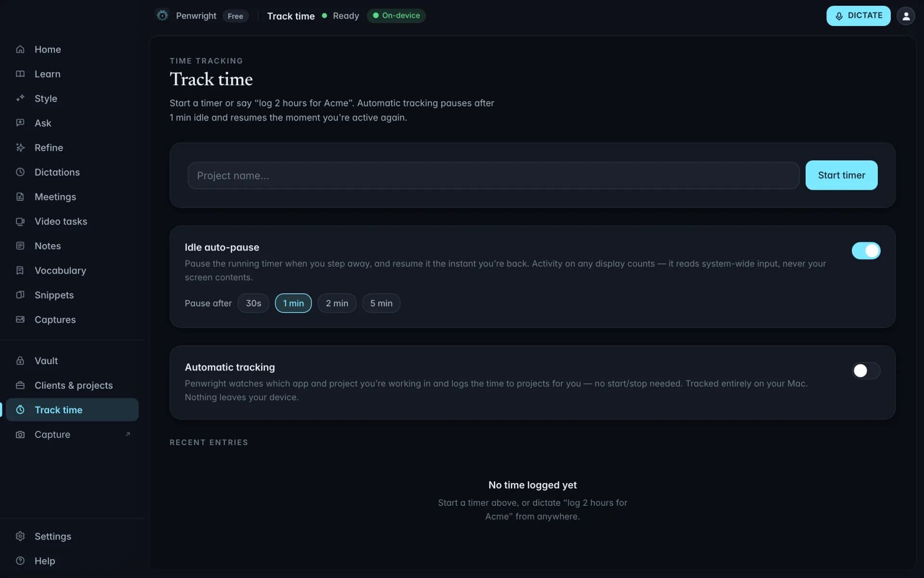Image resolution: width=924 pixels, height=578 pixels.
Task: Select the 2 min pause option
Action: (x=337, y=303)
